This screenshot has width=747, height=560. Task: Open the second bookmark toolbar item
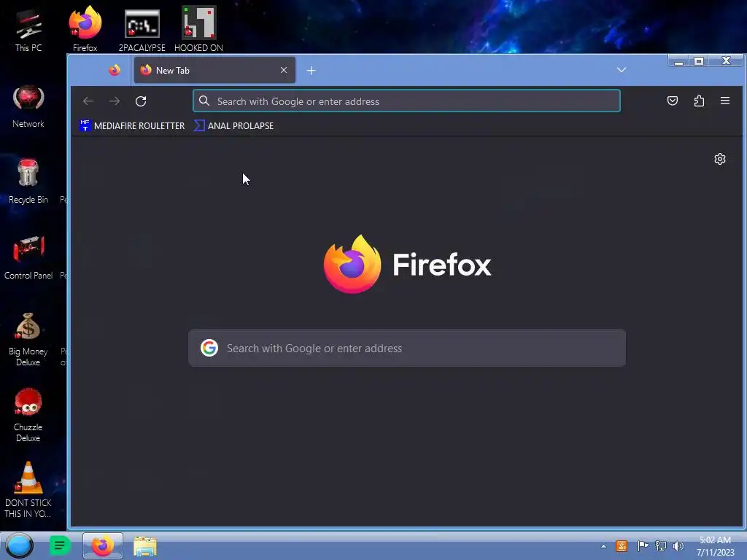coord(234,125)
